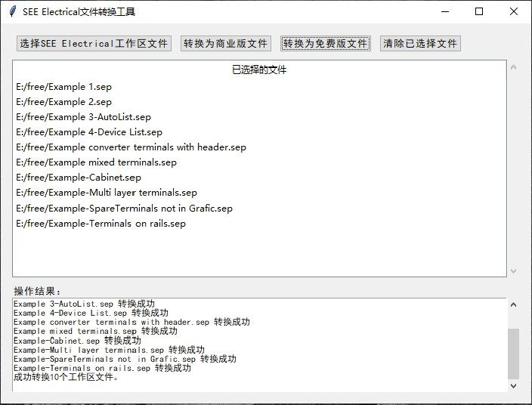Click log line Example 3-AutoList.sep 转换成功
The image size is (532, 405).
[84, 304]
